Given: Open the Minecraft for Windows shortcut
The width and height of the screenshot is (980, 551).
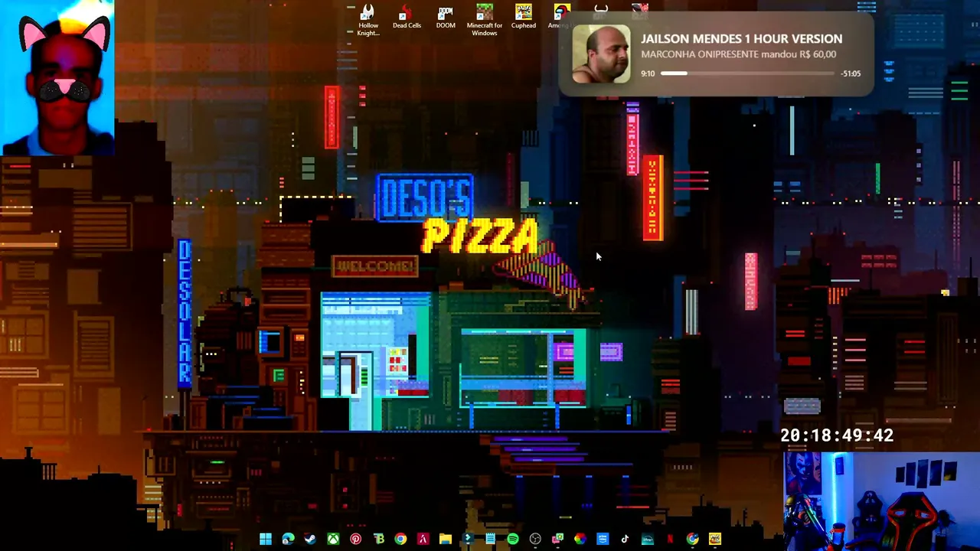Looking at the screenshot, I should click(485, 21).
